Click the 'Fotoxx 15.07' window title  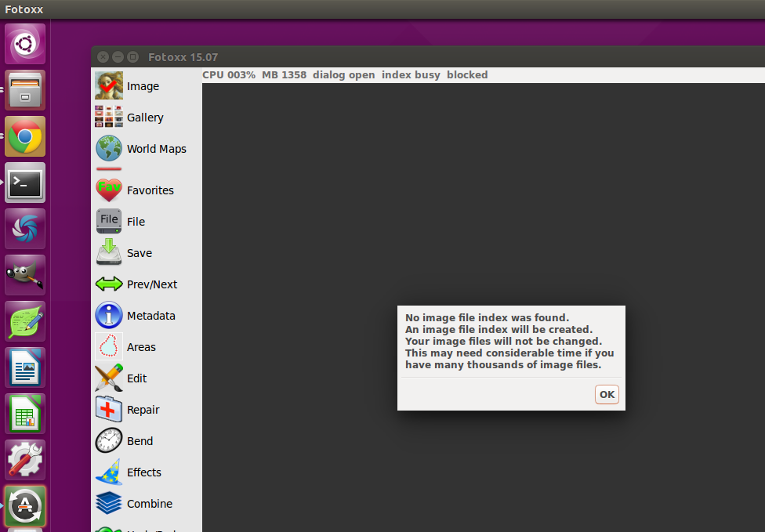(x=183, y=57)
